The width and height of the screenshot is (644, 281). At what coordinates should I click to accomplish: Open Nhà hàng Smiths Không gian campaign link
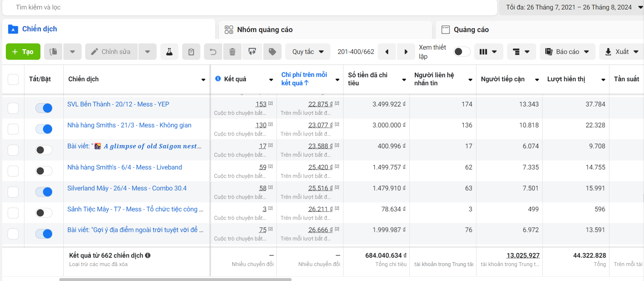point(129,125)
